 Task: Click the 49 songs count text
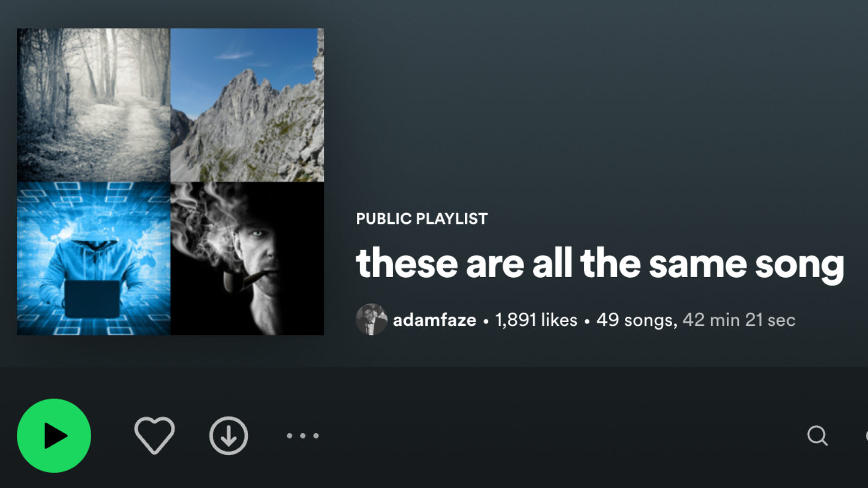pos(636,320)
